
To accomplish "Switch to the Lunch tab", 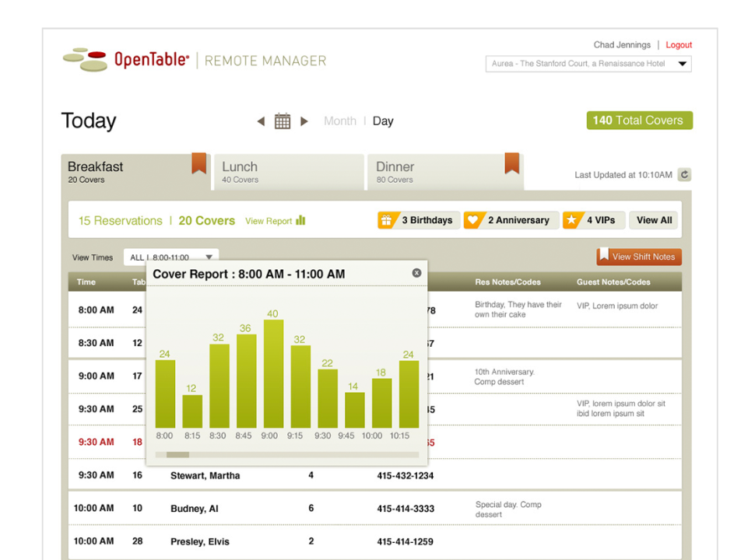I will tap(286, 172).
